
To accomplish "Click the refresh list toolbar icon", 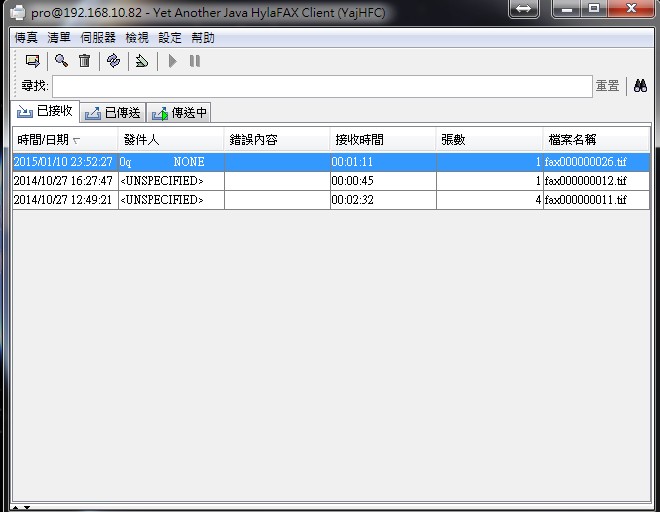I will 113,61.
